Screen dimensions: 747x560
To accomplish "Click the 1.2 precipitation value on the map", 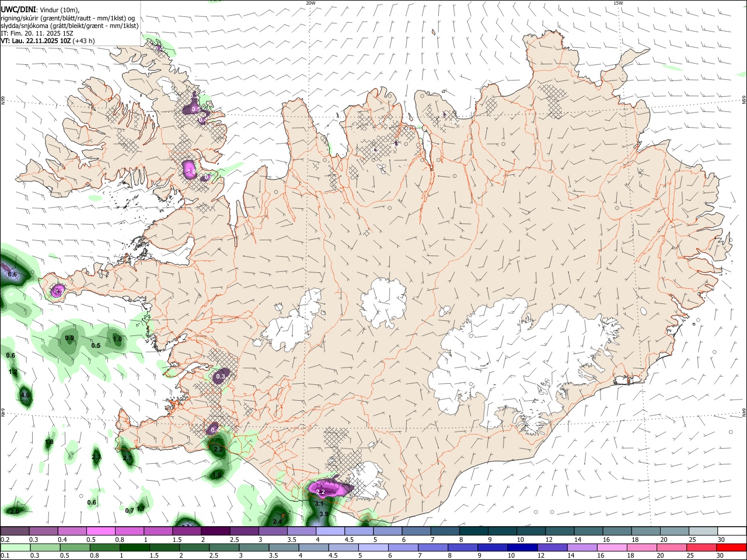I will click(x=13, y=372).
